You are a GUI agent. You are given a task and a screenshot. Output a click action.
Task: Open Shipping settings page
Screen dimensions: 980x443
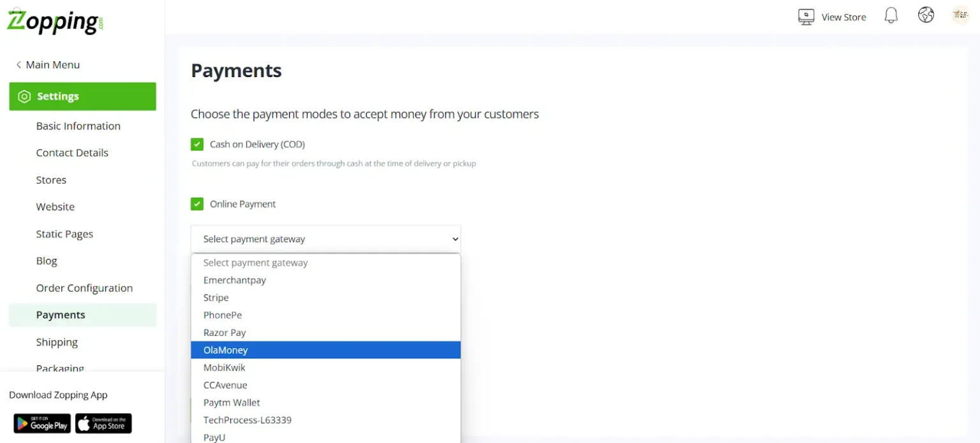tap(57, 342)
